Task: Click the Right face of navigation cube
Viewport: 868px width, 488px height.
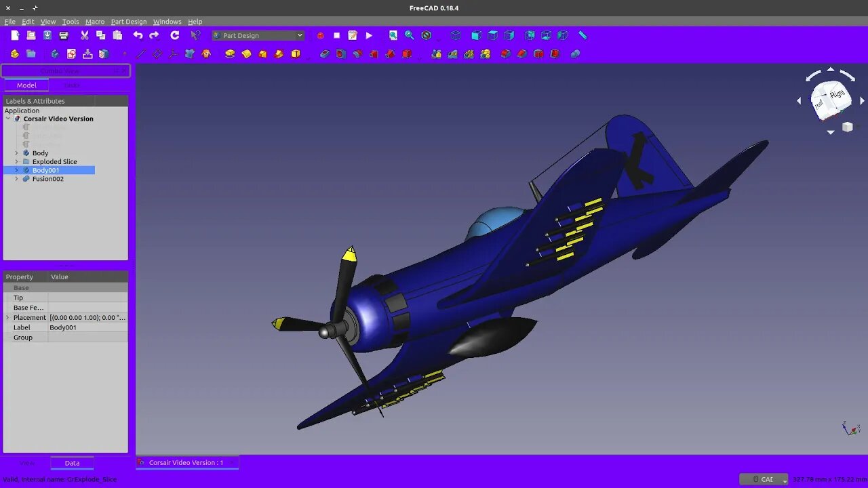Action: click(837, 94)
